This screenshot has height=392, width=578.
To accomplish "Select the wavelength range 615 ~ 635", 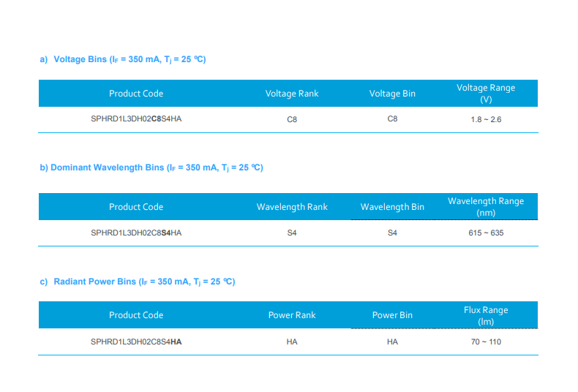I will coord(486,233).
